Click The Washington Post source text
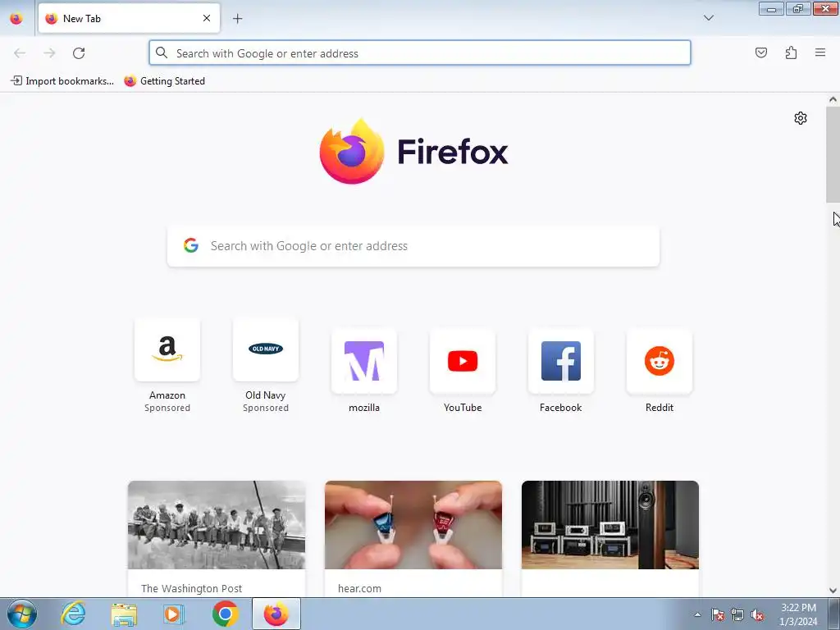This screenshot has width=840, height=630. click(191, 588)
